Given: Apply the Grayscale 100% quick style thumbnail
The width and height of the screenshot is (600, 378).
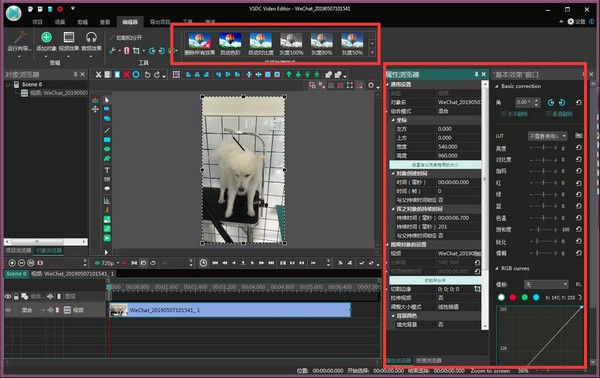Looking at the screenshot, I should (x=291, y=44).
